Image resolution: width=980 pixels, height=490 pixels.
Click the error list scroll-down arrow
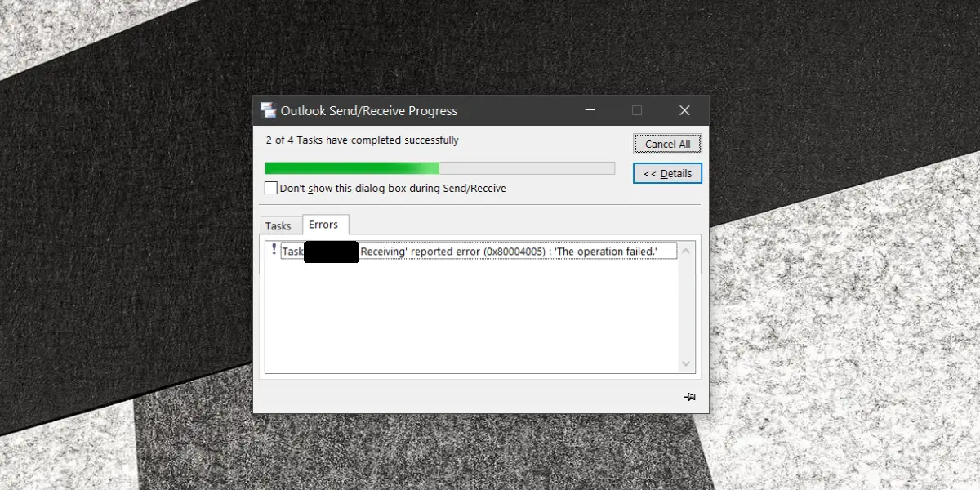coord(686,364)
